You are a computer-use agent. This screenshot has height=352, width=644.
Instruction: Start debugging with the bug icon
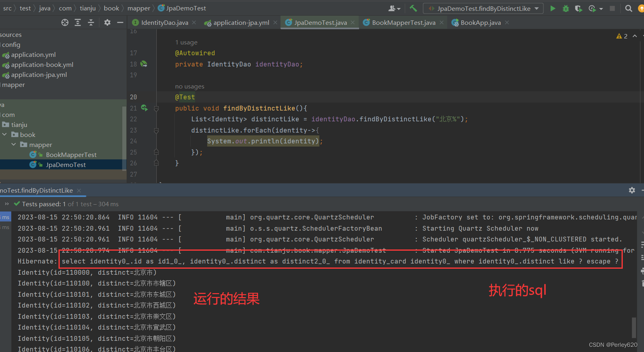(x=566, y=8)
